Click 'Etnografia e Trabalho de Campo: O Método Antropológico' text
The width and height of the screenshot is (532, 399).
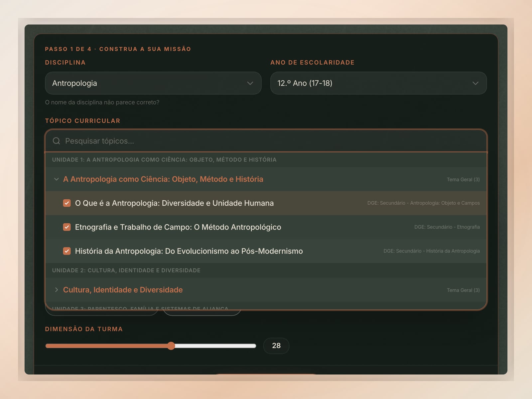coord(178,227)
